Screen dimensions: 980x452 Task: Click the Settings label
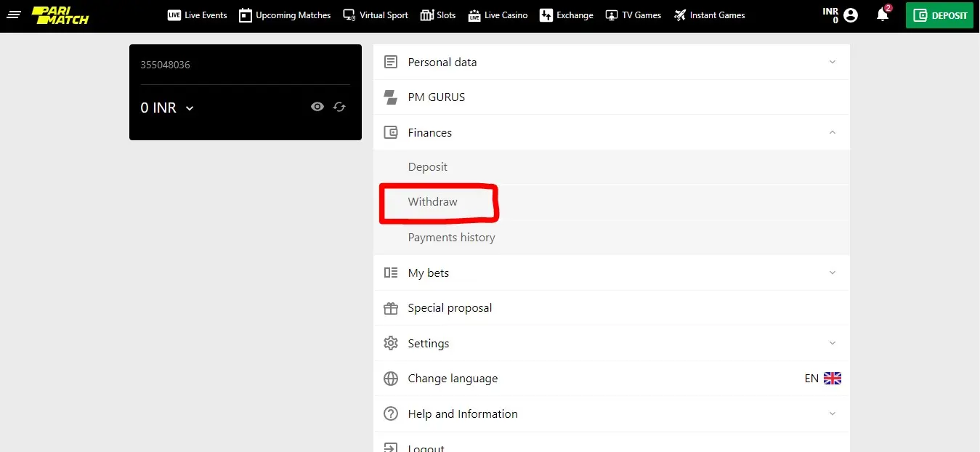429,344
